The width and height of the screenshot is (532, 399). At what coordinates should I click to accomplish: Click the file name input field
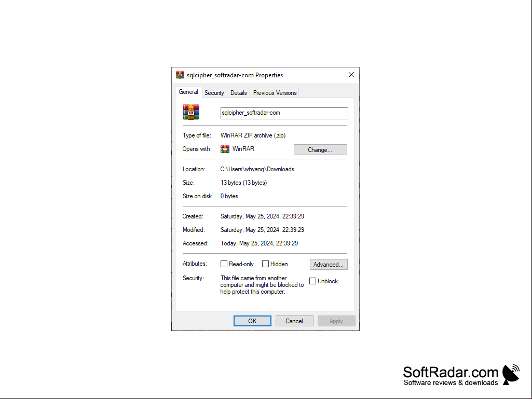[284, 113]
